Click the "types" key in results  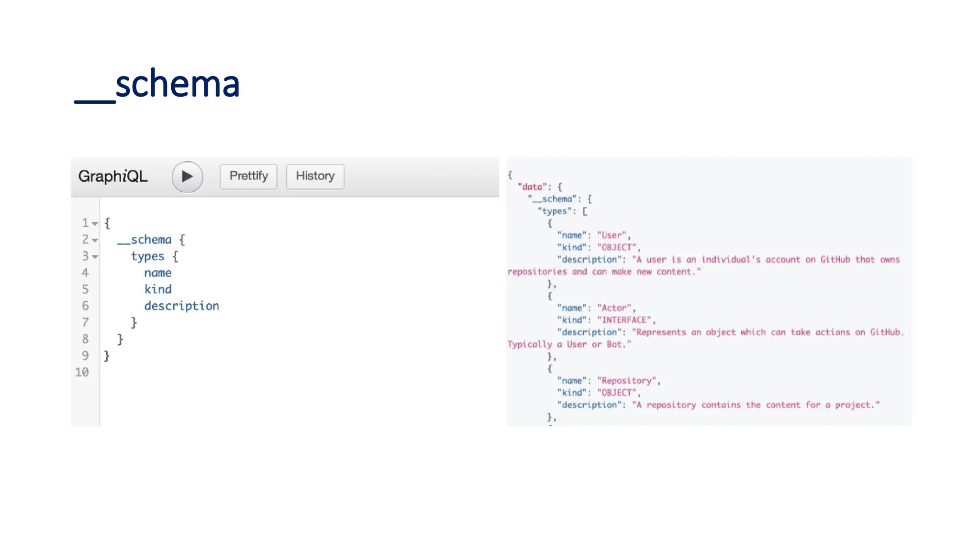pyautogui.click(x=555, y=211)
